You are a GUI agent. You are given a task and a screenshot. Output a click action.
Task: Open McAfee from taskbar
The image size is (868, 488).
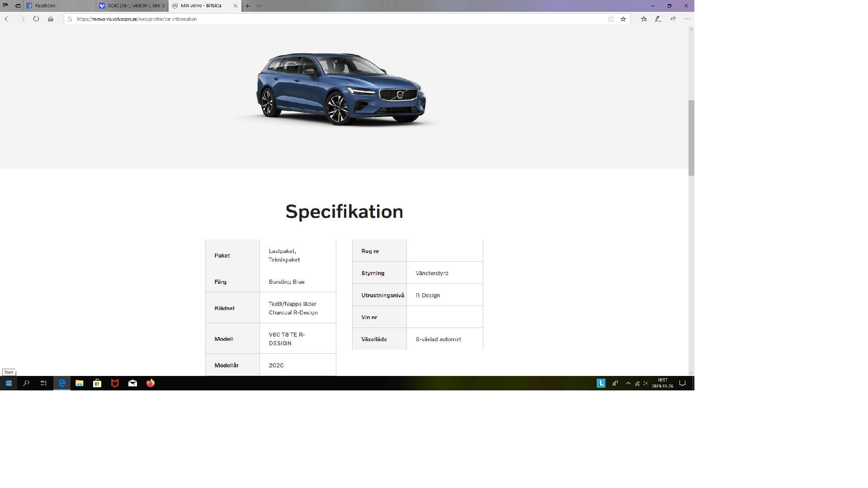(115, 383)
